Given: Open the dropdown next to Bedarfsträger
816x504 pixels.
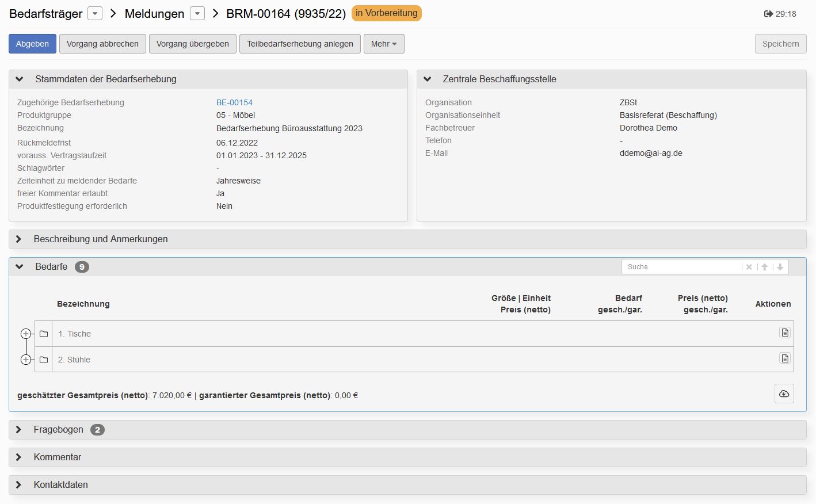Looking at the screenshot, I should point(94,13).
